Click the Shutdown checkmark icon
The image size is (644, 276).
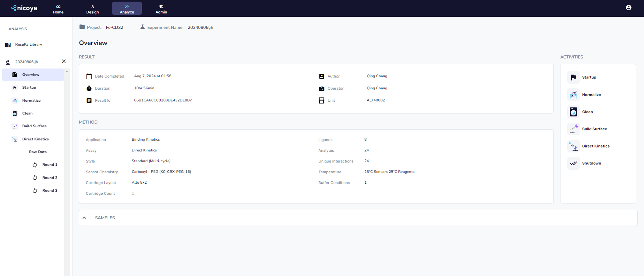click(573, 163)
